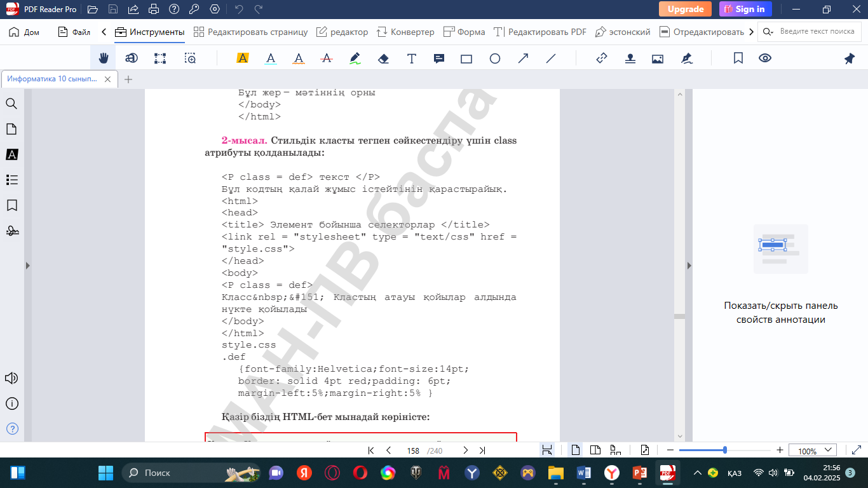Pick the freehand pen drawing tool
Screen dimensions: 868x488
(355, 58)
